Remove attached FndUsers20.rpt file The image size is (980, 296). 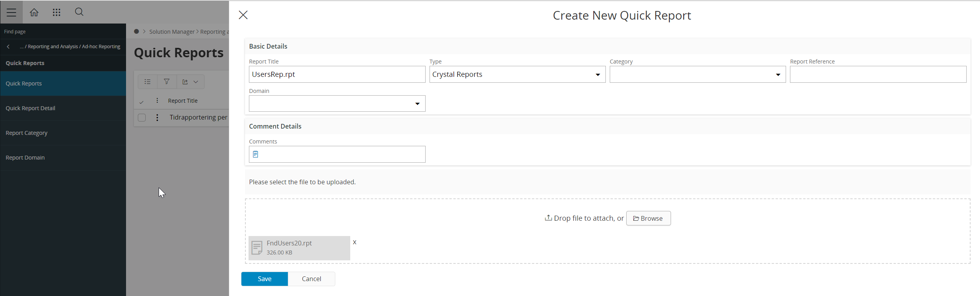(x=355, y=242)
